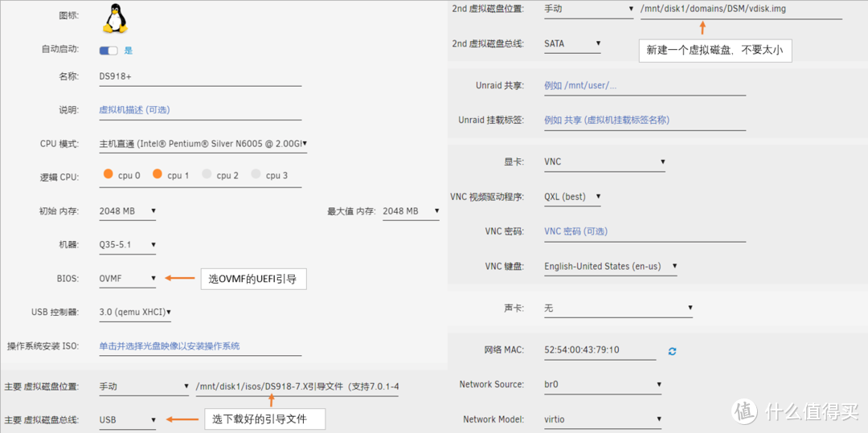Open primary vdisk location dropdown

(144, 386)
